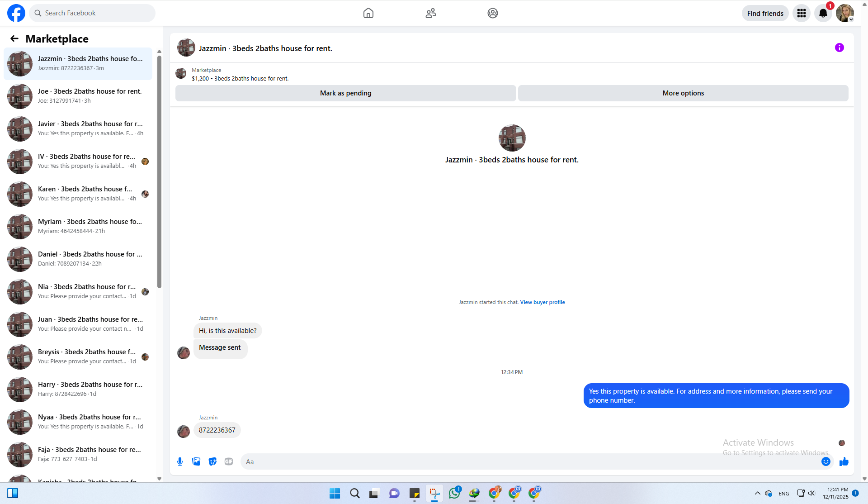Attach a photo using the image icon
This screenshot has height=504, width=868.
(x=196, y=461)
